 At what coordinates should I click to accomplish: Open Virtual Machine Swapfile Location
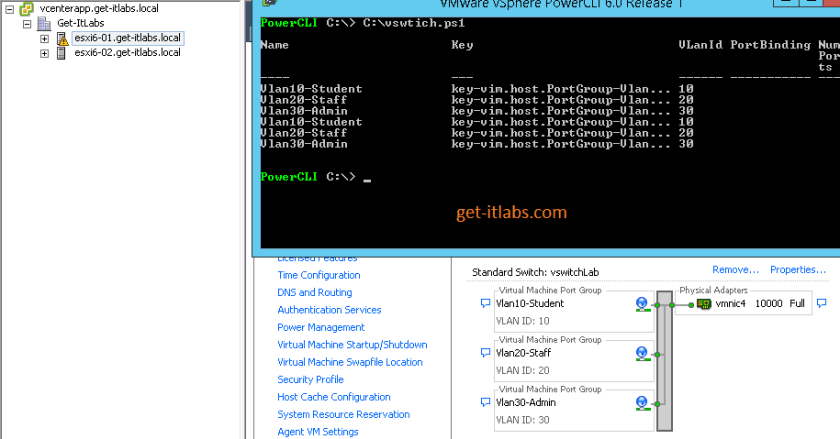350,362
